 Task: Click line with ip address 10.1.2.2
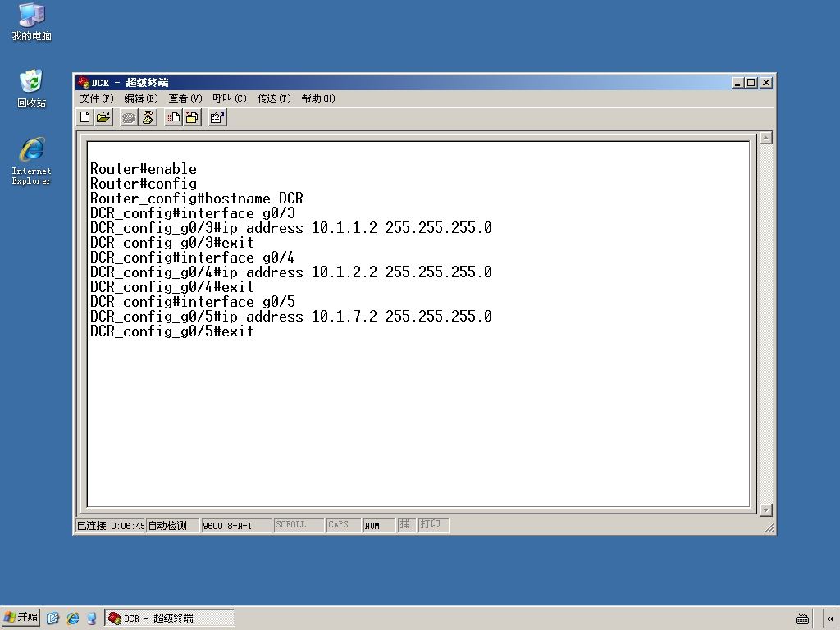pyautogui.click(x=291, y=272)
